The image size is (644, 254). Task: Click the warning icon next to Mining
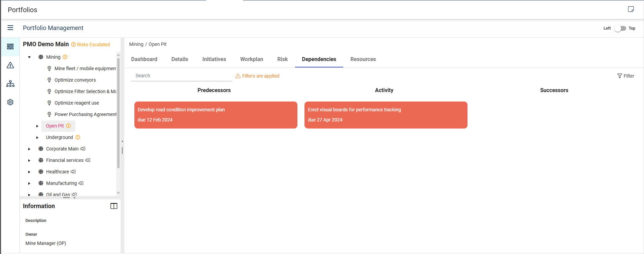[65, 57]
